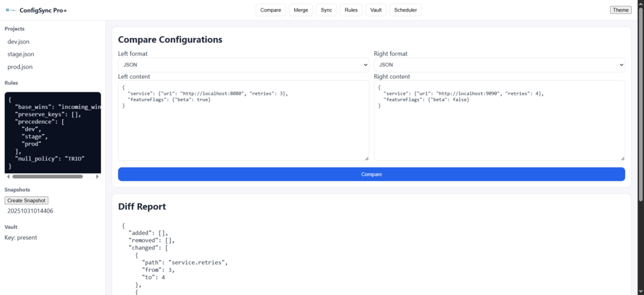Screen dimensions: 644x295
Task: Click the Rules panel horizontal scrollbar
Action: click(47, 176)
